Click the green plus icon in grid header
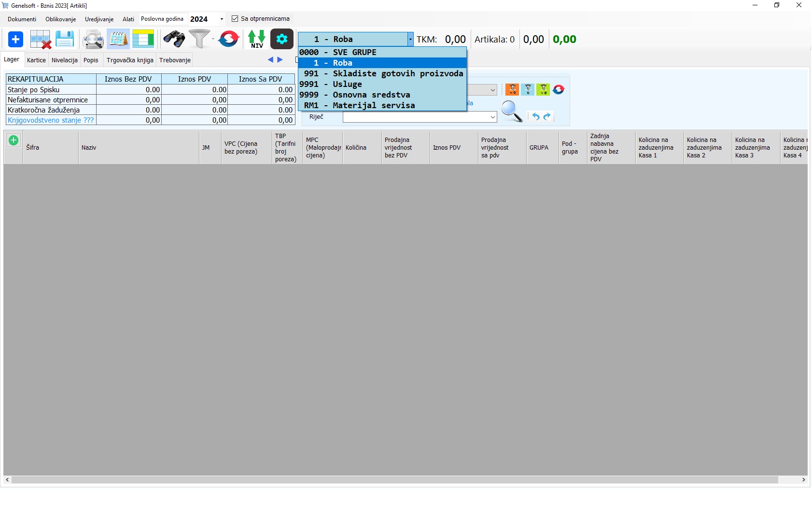The image size is (812, 507). click(x=14, y=141)
